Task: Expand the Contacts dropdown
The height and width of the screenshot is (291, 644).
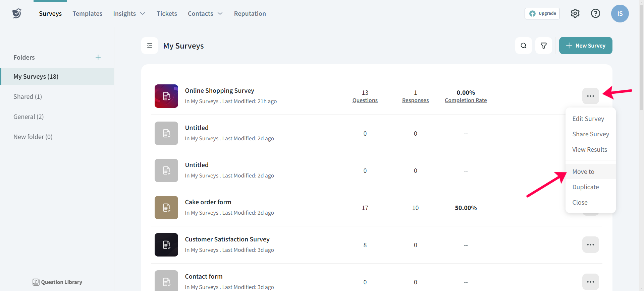Action: point(205,14)
